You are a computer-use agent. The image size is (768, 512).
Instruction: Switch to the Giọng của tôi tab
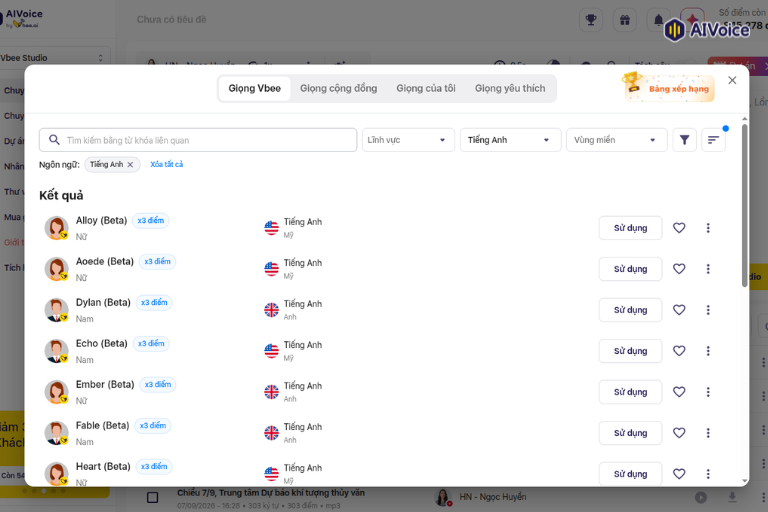[x=426, y=89]
